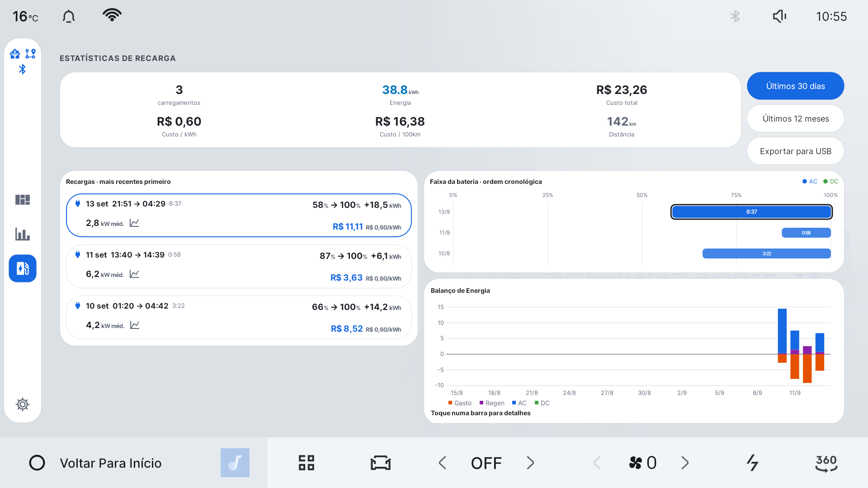Toggle the Gasto legend in energy balance

click(x=460, y=403)
